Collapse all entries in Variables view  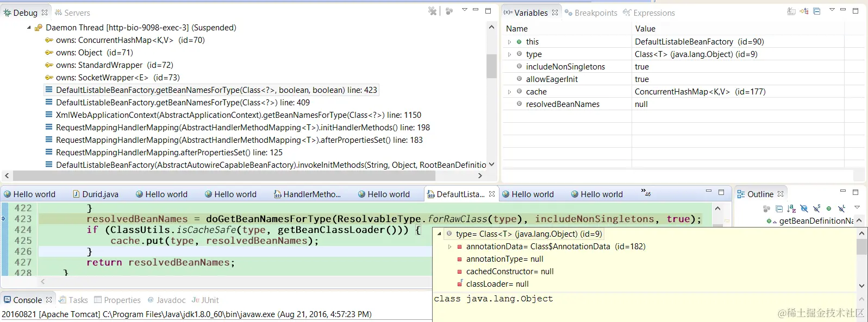point(816,11)
